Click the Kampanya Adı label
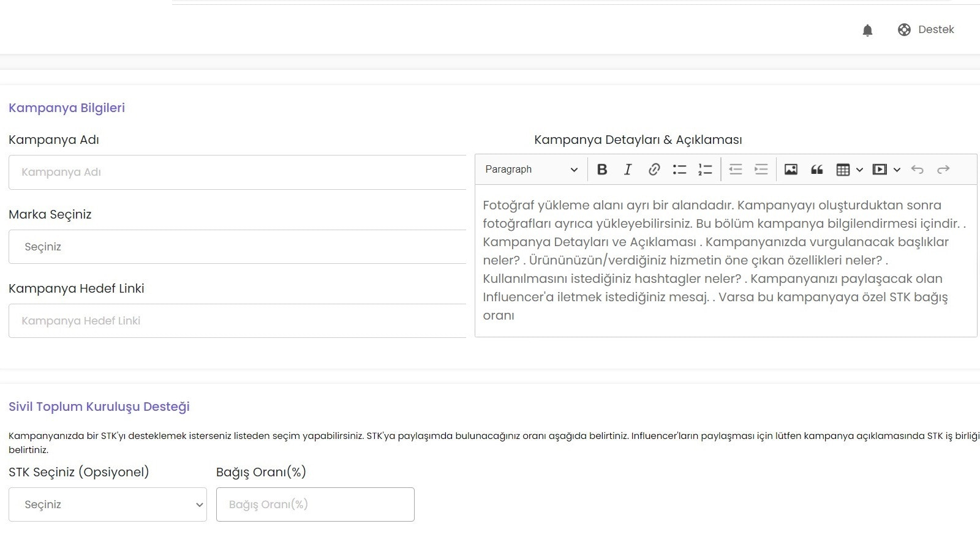 pyautogui.click(x=54, y=140)
